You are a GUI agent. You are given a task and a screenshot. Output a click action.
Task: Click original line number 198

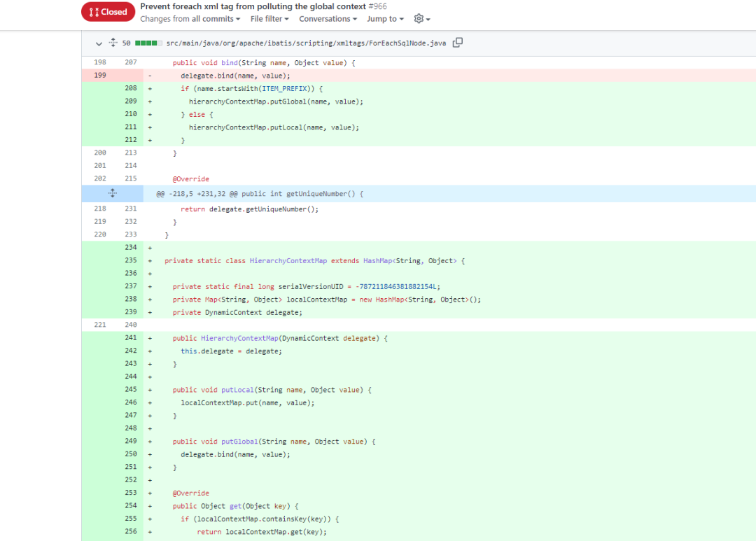[x=100, y=62]
